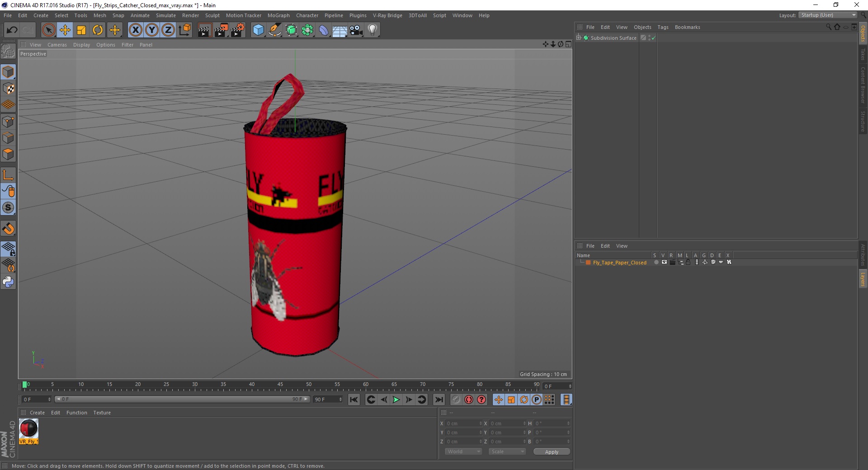Toggle Subdivision Surface enable checkmark
Image resolution: width=868 pixels, height=470 pixels.
[x=653, y=38]
